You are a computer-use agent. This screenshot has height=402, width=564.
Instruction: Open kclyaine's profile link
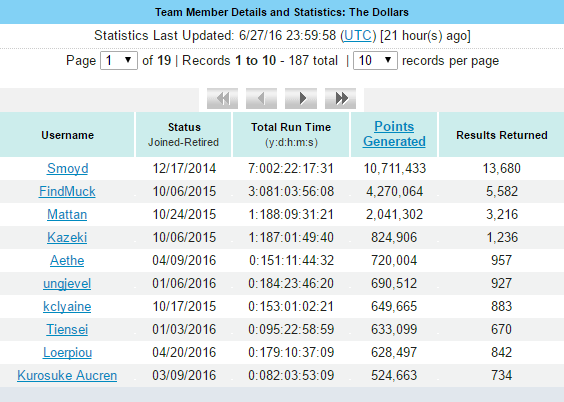click(x=67, y=307)
